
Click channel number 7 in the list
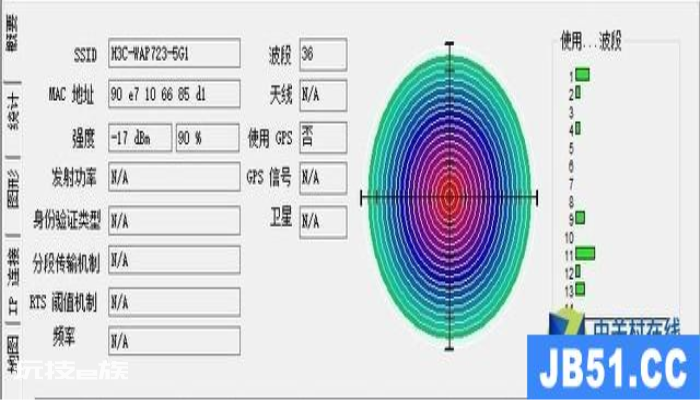pyautogui.click(x=571, y=183)
